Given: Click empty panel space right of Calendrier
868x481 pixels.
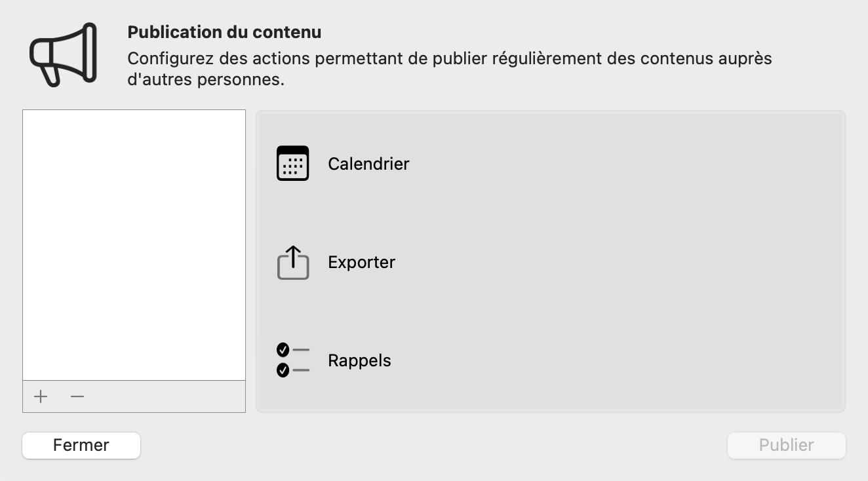Looking at the screenshot, I should pos(623,164).
